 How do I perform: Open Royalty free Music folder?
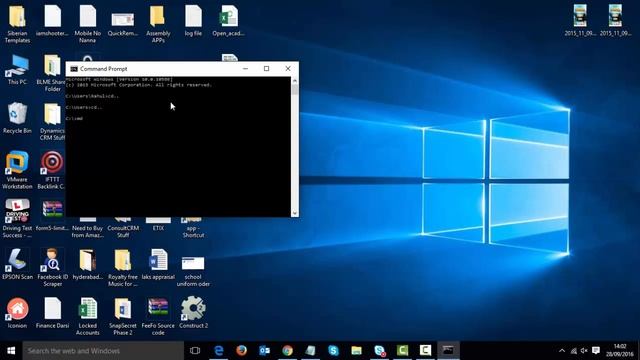click(122, 267)
